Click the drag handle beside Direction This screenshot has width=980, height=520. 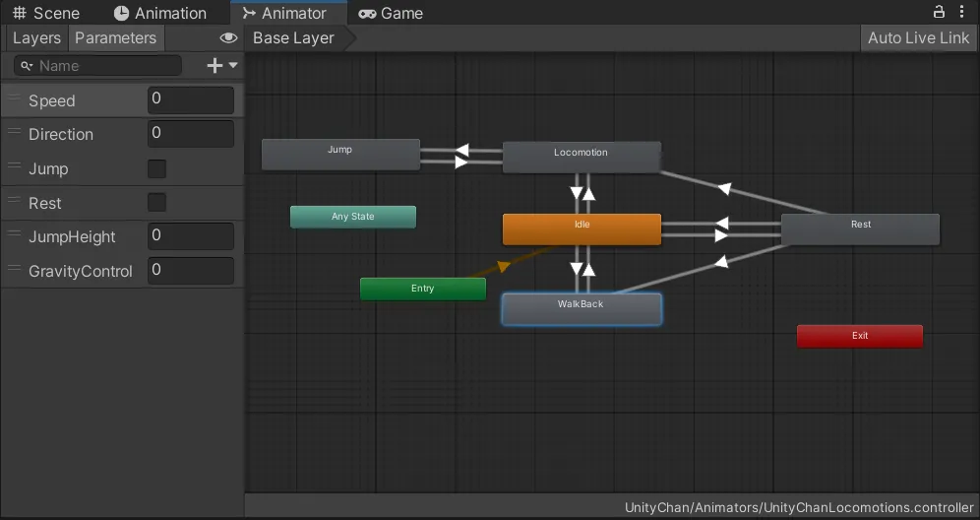pyautogui.click(x=14, y=131)
